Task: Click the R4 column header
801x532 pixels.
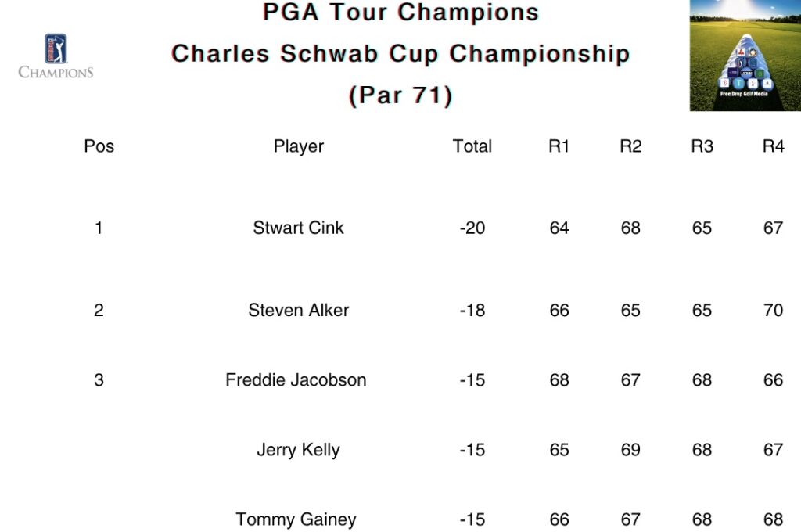Action: coord(773,146)
